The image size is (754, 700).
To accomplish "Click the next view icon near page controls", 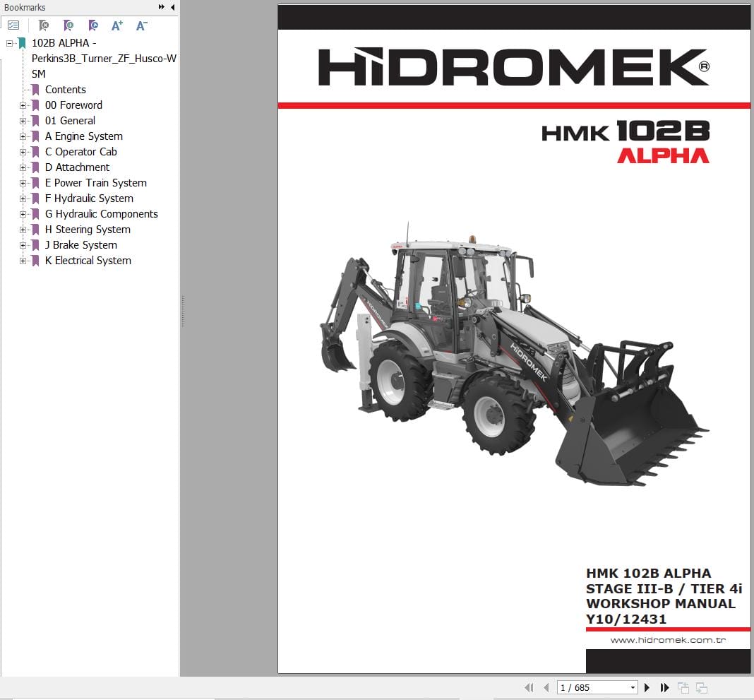I will (x=700, y=687).
